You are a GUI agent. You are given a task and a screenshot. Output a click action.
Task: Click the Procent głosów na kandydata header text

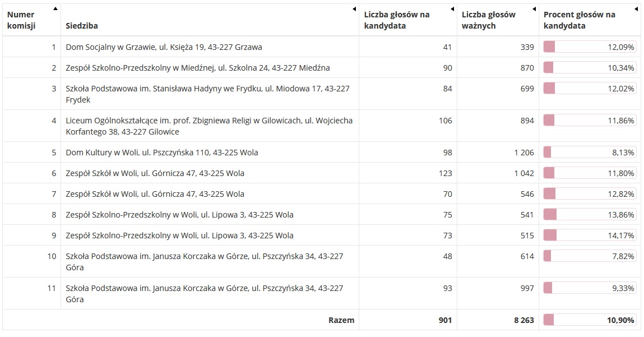[x=579, y=20]
